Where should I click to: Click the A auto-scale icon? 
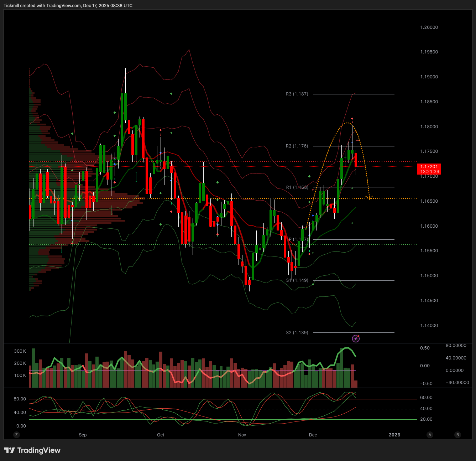pos(430,435)
